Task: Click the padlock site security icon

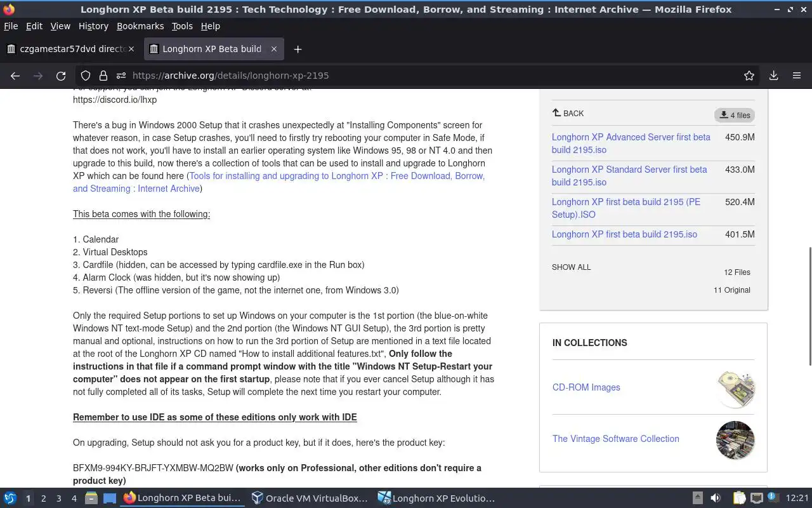Action: click(x=103, y=76)
